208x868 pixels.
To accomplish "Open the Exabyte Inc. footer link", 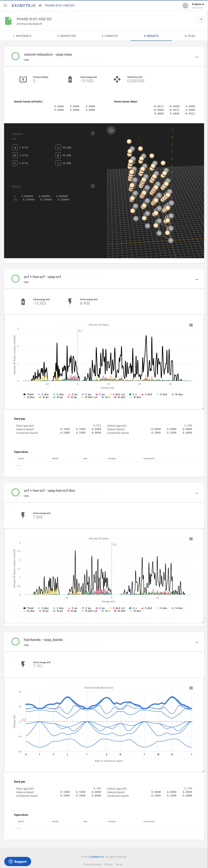I will (x=97, y=857).
